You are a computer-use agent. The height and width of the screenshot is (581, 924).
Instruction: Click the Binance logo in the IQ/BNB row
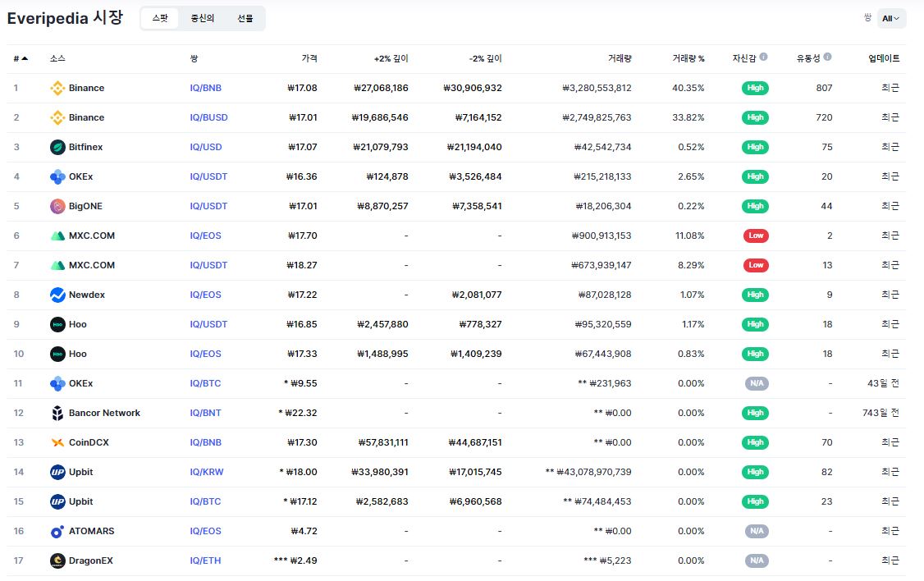click(x=57, y=88)
